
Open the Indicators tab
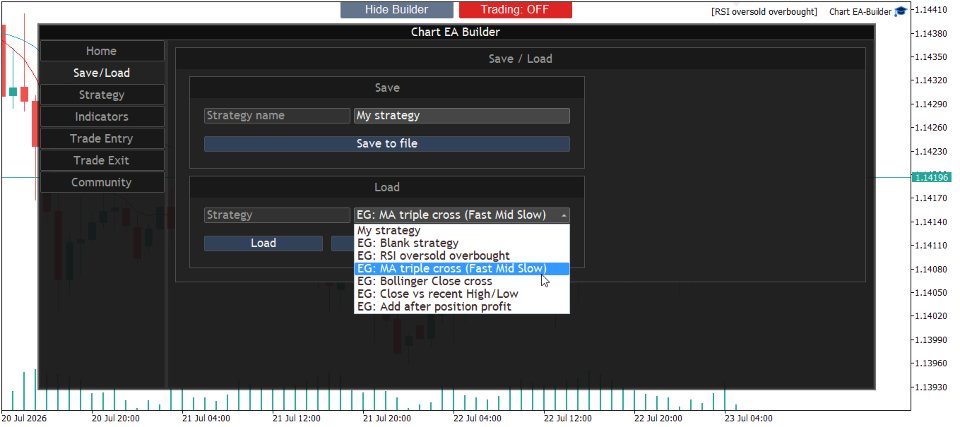tap(102, 116)
